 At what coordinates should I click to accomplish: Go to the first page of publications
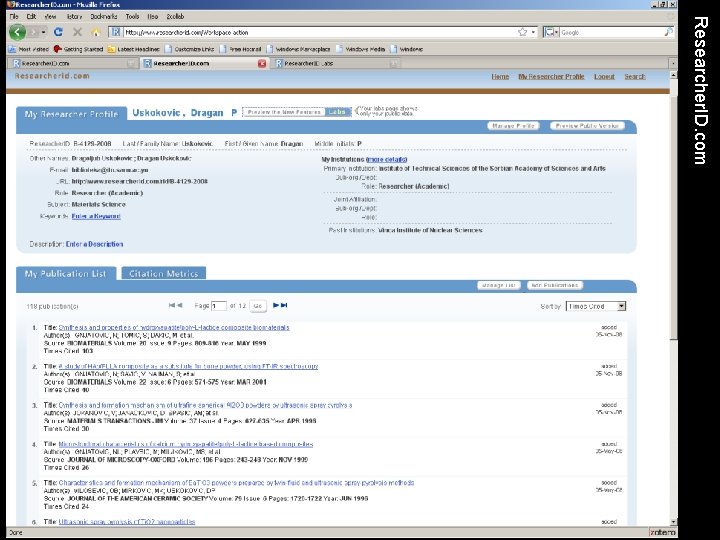(x=172, y=305)
